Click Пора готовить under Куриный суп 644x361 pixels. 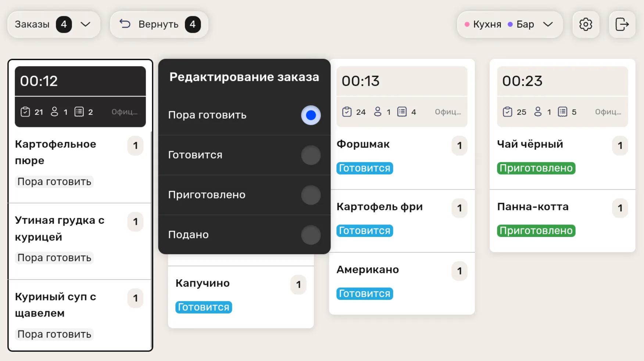pos(54,335)
